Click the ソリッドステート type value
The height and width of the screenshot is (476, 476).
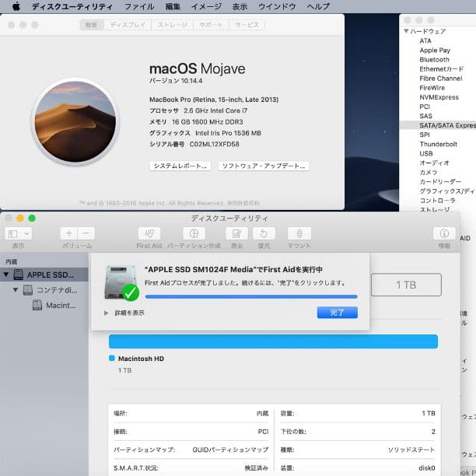point(411,450)
